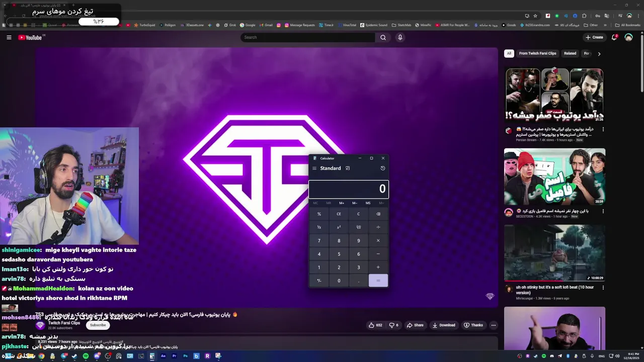
Task: Click the C clear key in Calculator
Action: coord(358,214)
